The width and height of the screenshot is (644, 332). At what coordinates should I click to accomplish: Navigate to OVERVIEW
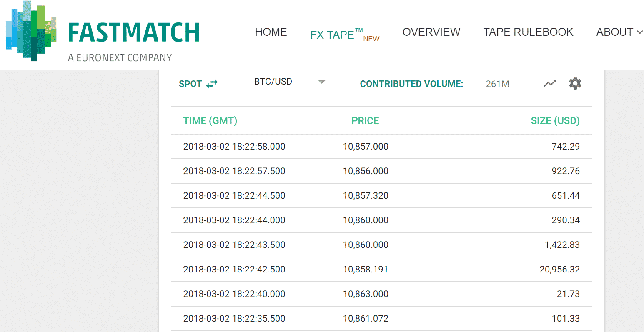[x=431, y=32]
